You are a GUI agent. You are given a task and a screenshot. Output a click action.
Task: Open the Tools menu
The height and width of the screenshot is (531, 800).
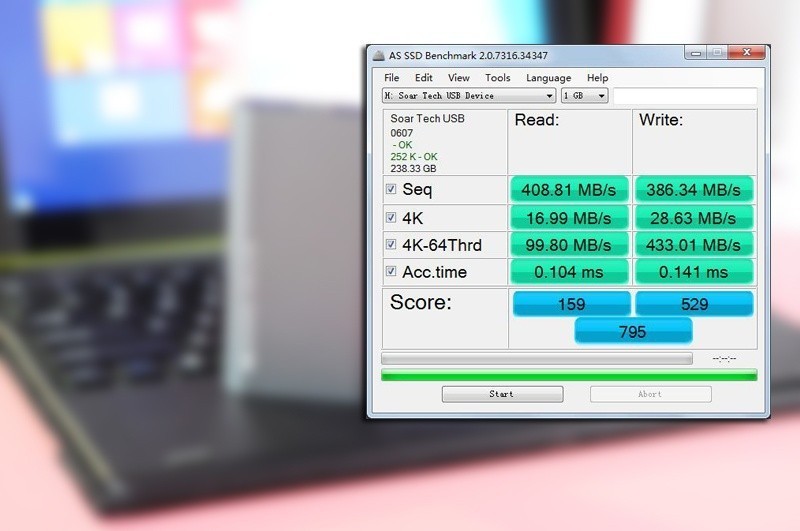pyautogui.click(x=497, y=78)
